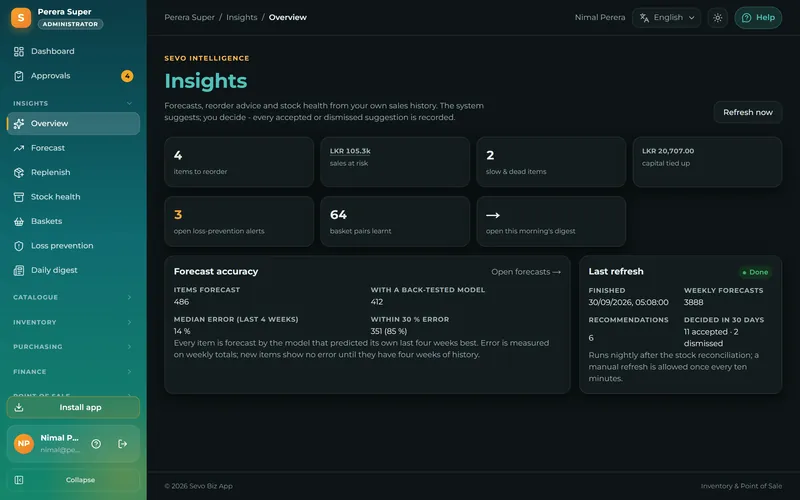This screenshot has height=500, width=800.
Task: Click the help circle icon in Help button
Action: point(746,17)
